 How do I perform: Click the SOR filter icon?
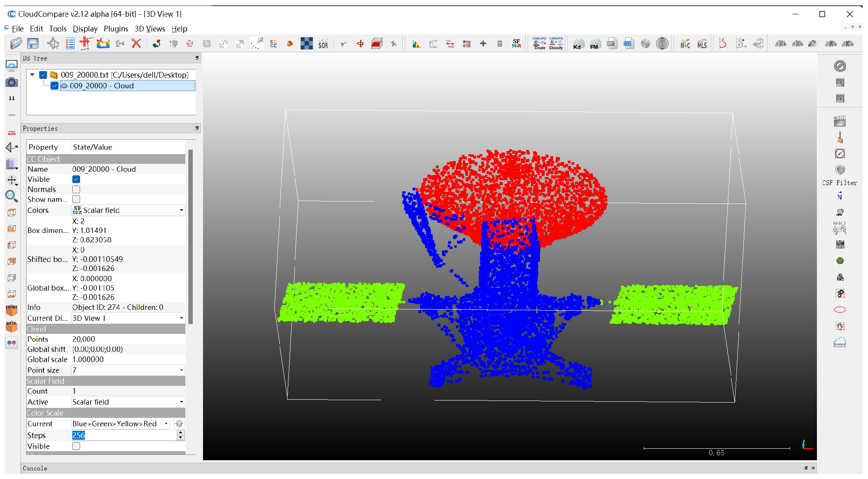tap(323, 44)
